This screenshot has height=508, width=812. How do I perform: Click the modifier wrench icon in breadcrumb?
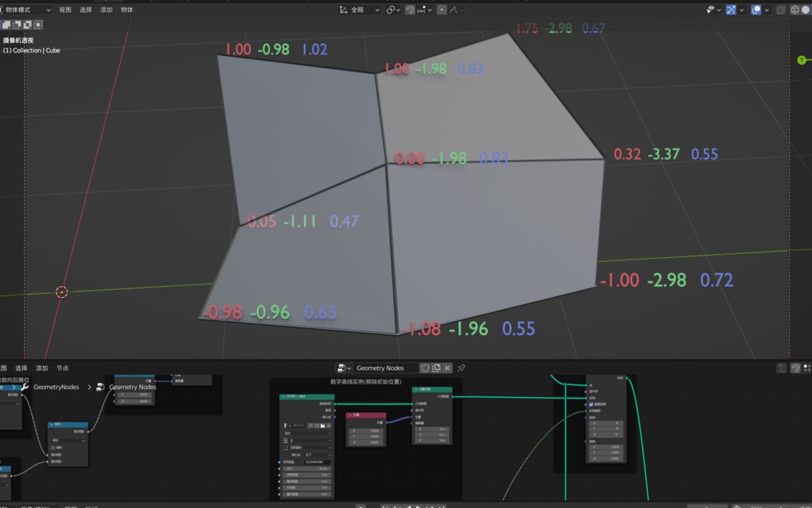[x=25, y=387]
